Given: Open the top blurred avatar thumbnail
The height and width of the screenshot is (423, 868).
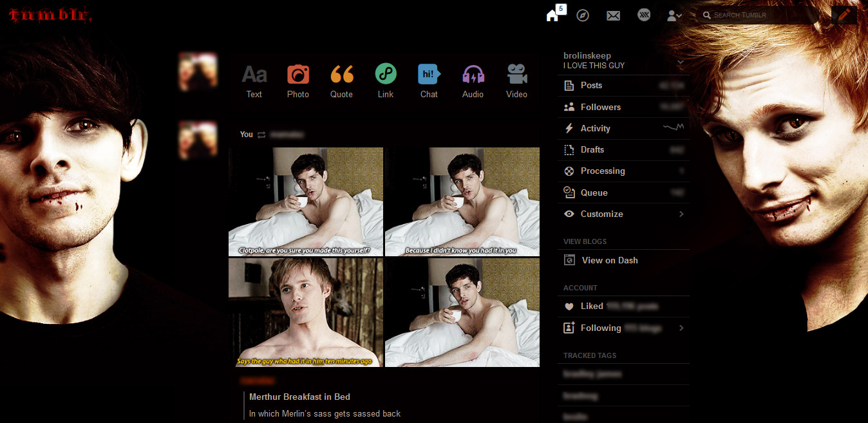Looking at the screenshot, I should point(198,71).
